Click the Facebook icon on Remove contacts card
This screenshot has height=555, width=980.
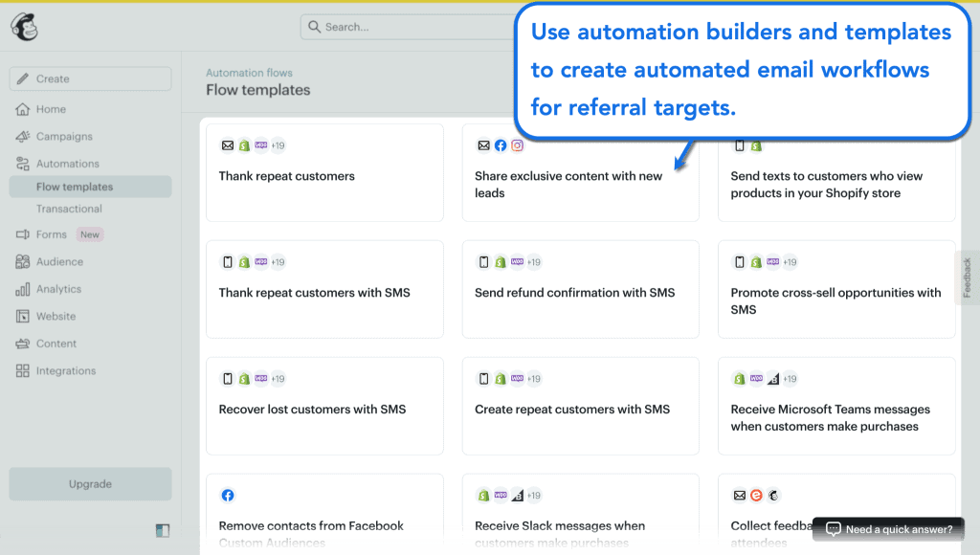(228, 495)
